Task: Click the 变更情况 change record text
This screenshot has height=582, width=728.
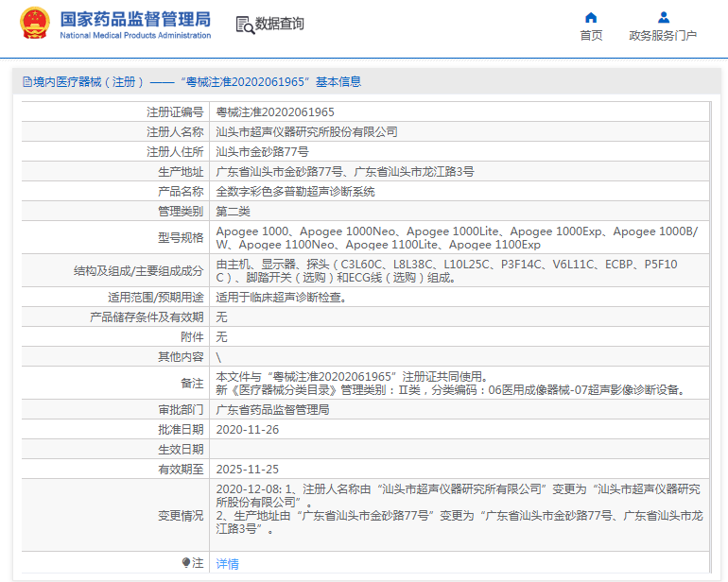Action: point(459,508)
